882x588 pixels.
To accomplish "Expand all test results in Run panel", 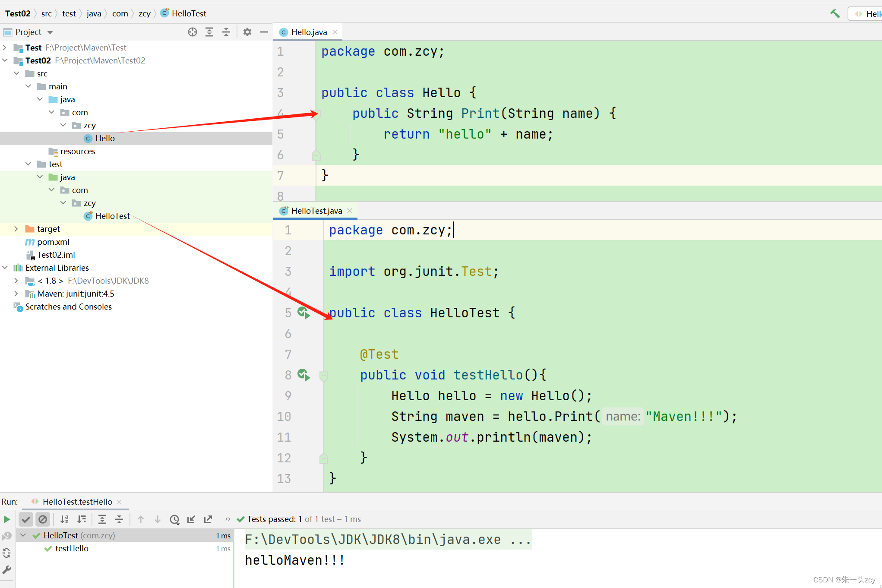I will point(102,519).
